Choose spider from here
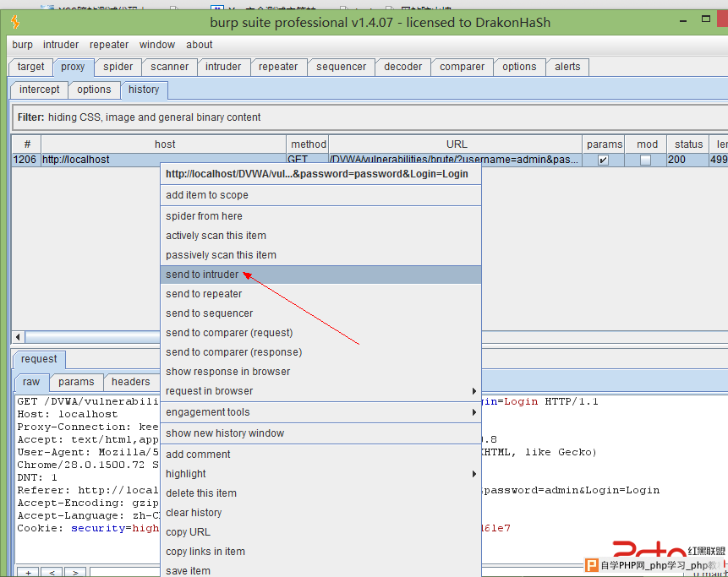This screenshot has width=728, height=577. [320, 216]
